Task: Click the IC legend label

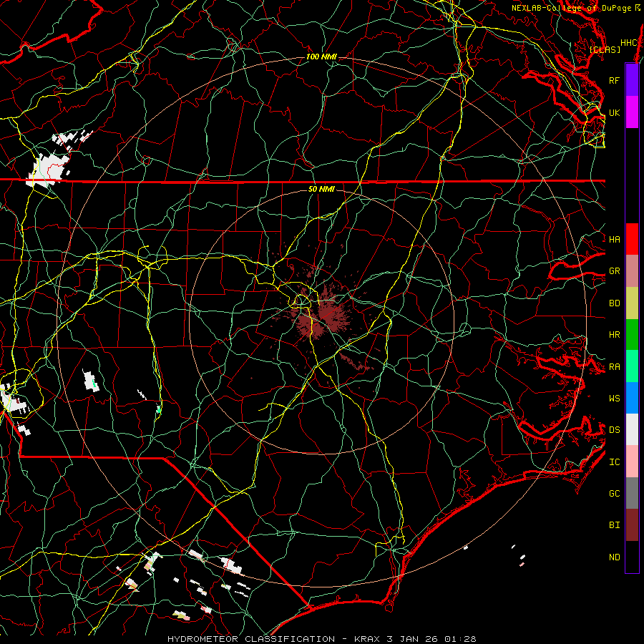Action: coord(615,462)
